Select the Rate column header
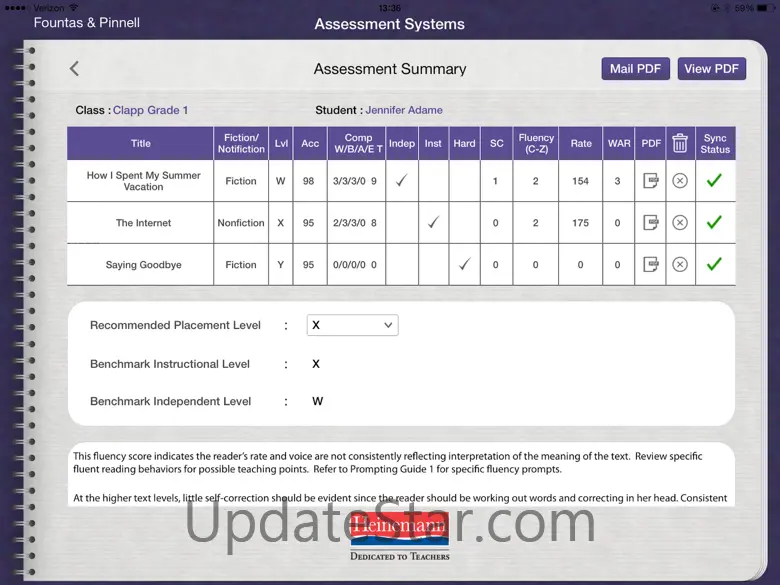 click(581, 143)
